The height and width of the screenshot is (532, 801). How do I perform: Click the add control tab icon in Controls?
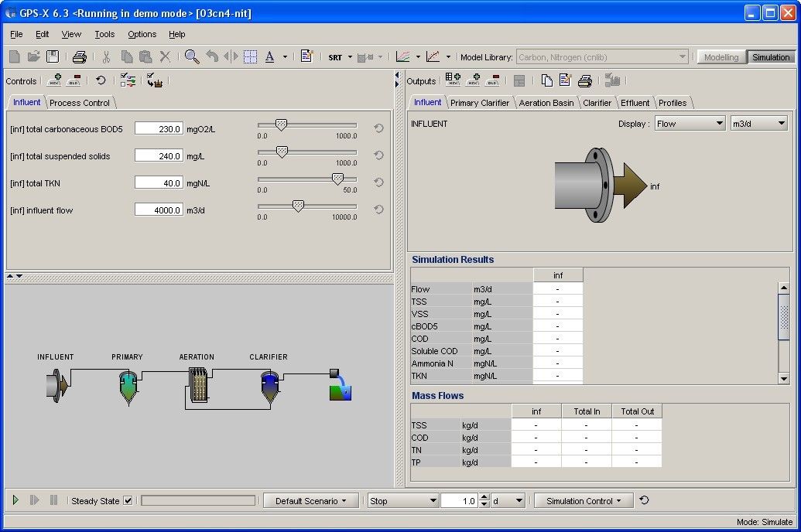(55, 80)
